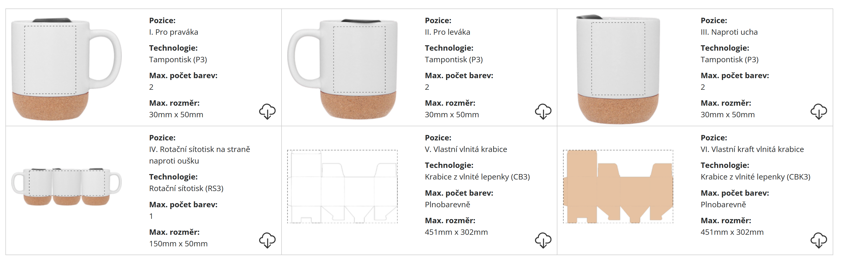Open the mug image without visible handle
The height and width of the screenshot is (261, 868).
click(618, 69)
